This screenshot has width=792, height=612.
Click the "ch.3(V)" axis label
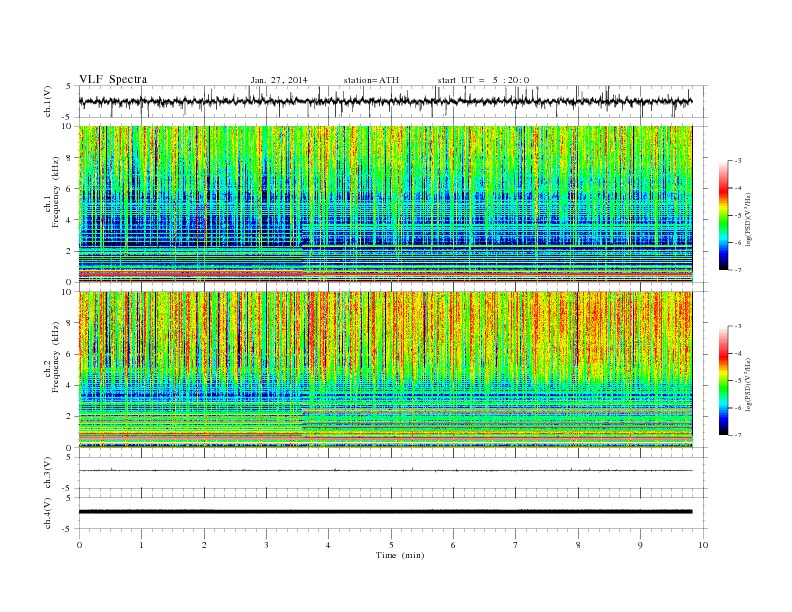(47, 473)
